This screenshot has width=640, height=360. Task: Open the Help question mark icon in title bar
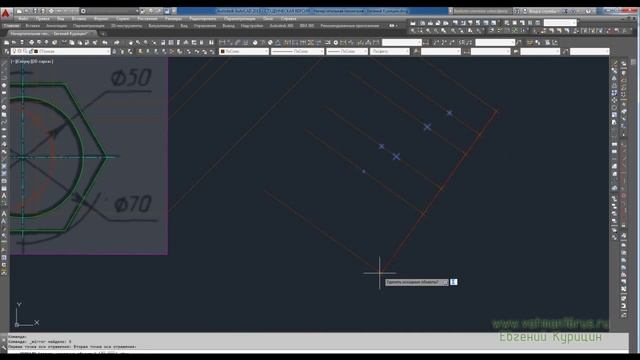point(588,11)
